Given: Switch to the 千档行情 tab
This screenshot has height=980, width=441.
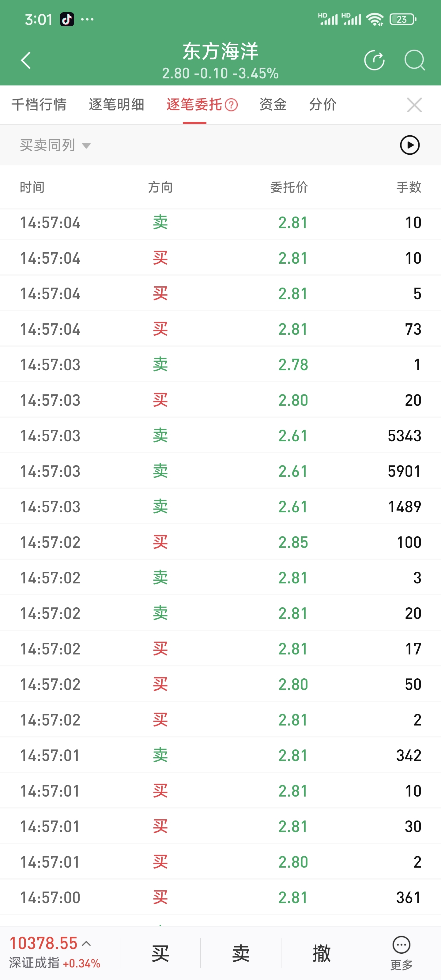Looking at the screenshot, I should coord(39,105).
